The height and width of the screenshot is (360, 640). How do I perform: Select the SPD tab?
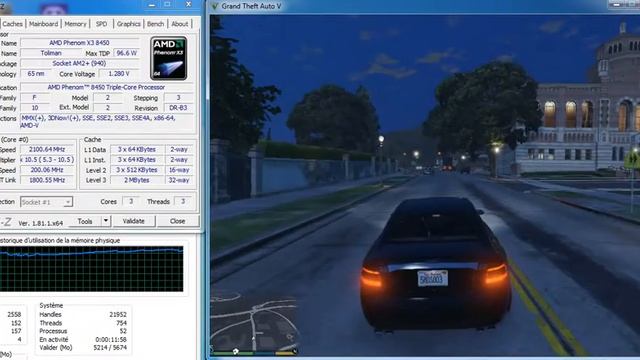click(102, 24)
